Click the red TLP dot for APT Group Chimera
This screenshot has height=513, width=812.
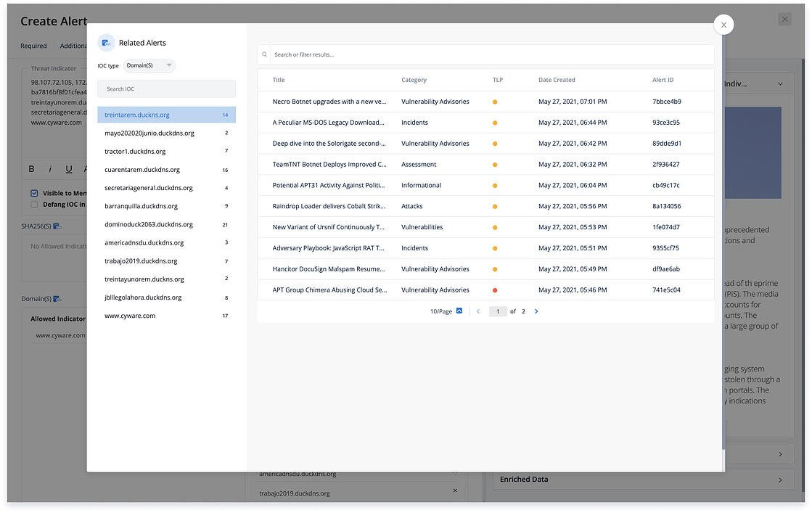(x=495, y=290)
